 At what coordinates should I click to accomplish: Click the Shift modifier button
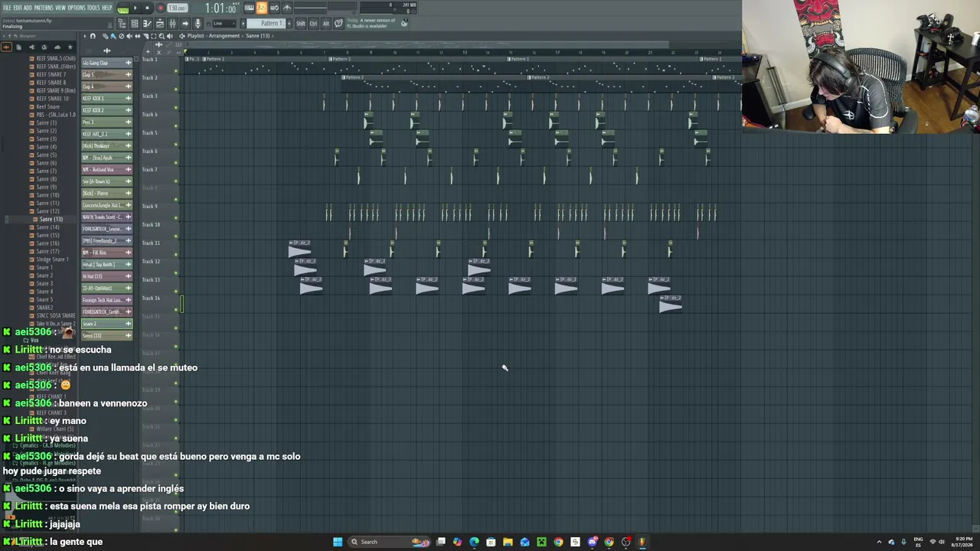[301, 24]
